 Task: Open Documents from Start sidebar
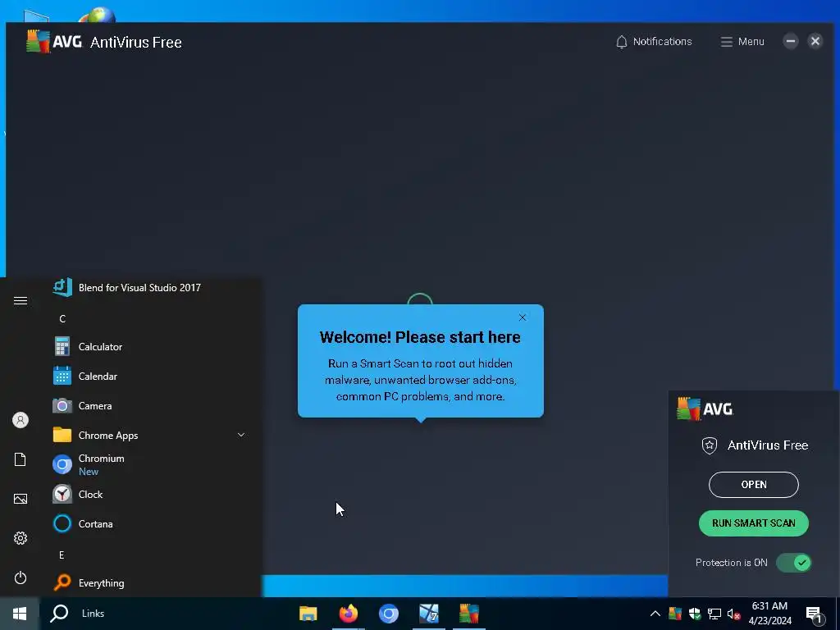tap(21, 459)
